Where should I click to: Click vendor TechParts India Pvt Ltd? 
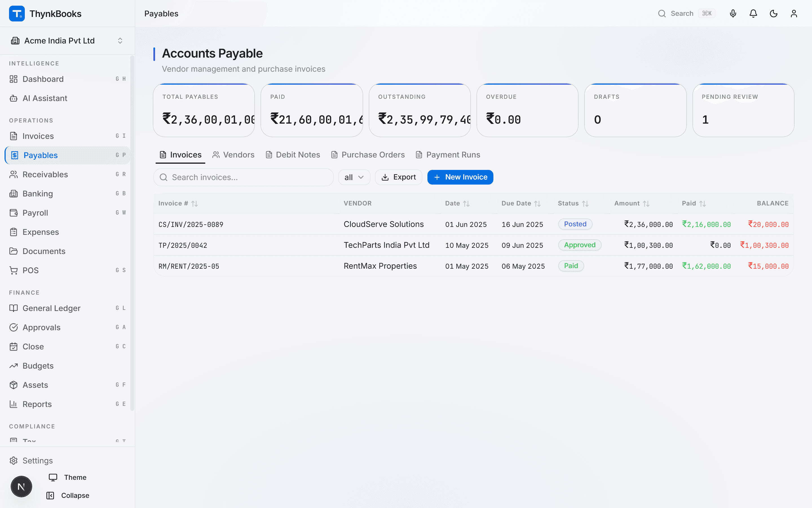coord(387,245)
